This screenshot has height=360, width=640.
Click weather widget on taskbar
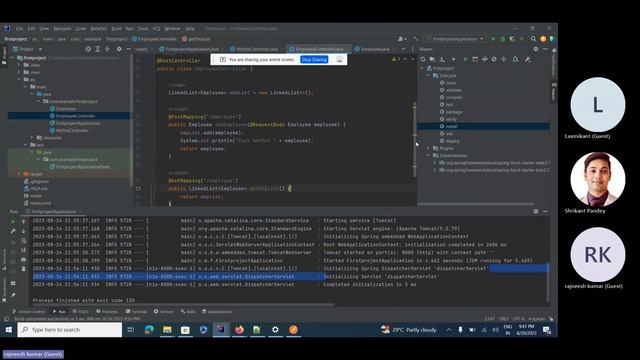(x=409, y=329)
